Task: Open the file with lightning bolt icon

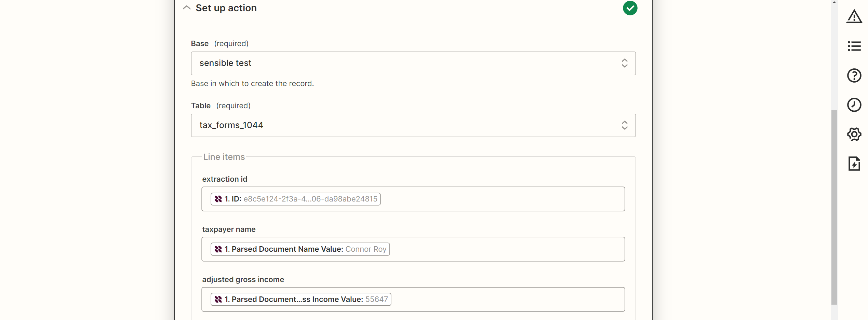Action: pyautogui.click(x=854, y=164)
